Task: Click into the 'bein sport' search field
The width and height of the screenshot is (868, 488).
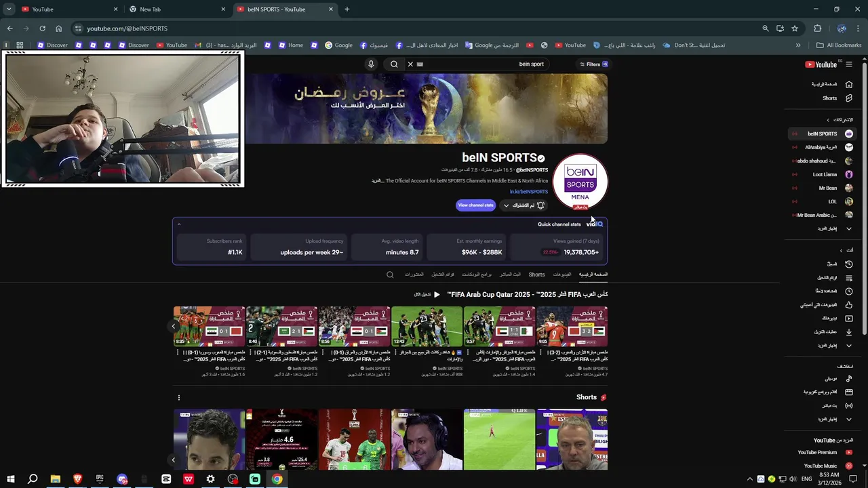Action: (483, 64)
